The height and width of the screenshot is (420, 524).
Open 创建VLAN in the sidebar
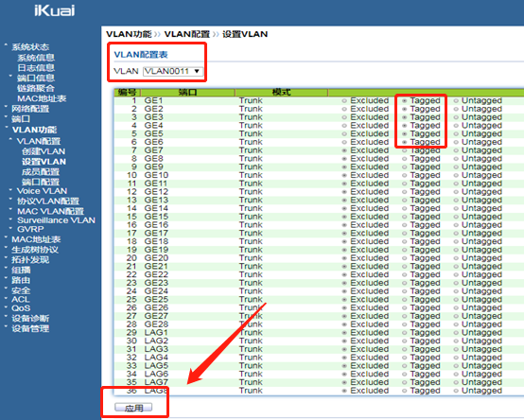tap(44, 151)
